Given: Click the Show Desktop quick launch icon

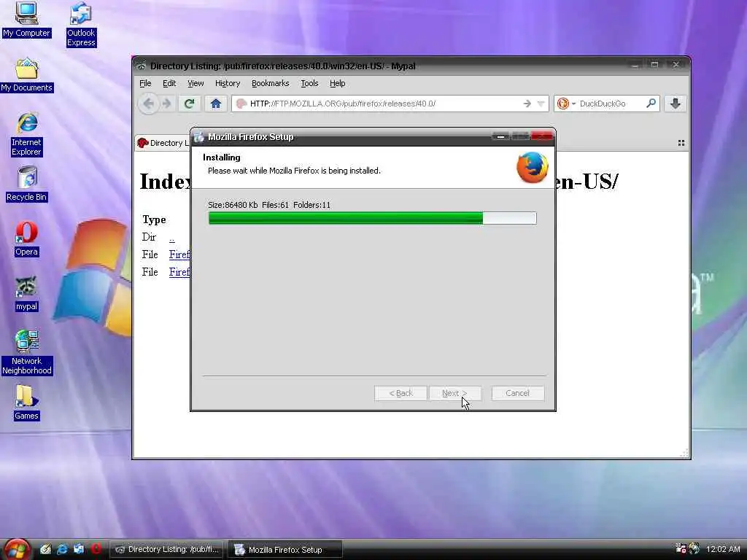Looking at the screenshot, I should [45, 550].
